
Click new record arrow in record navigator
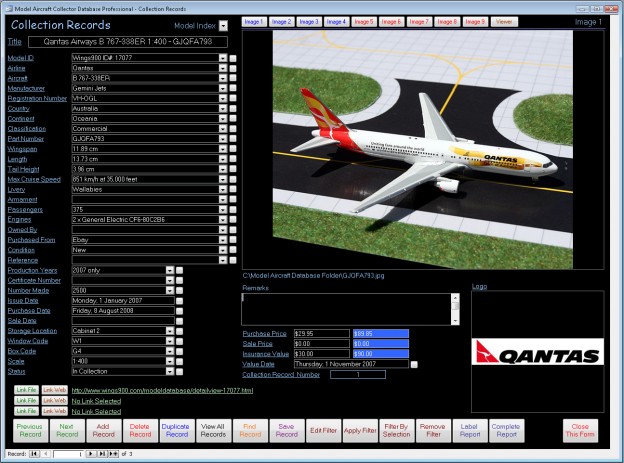113,453
